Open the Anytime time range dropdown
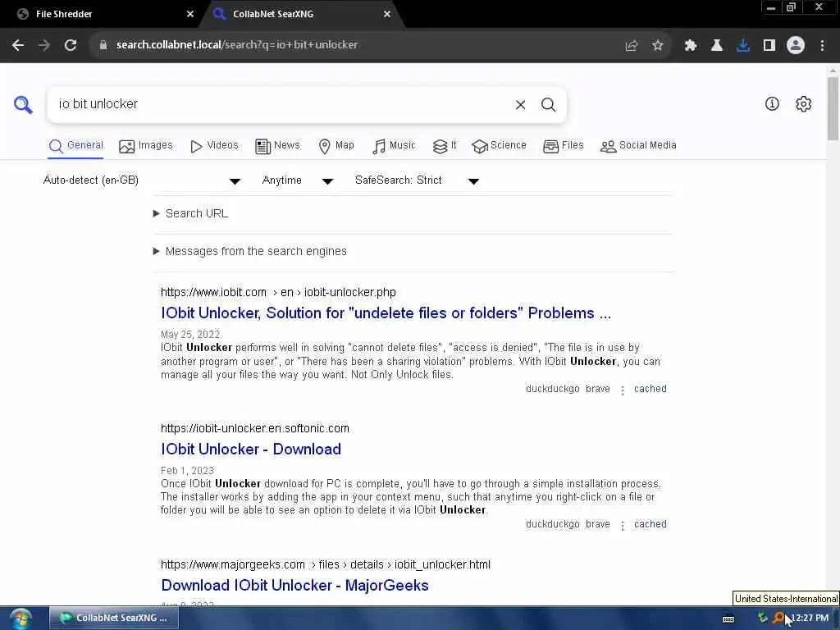 tap(298, 180)
